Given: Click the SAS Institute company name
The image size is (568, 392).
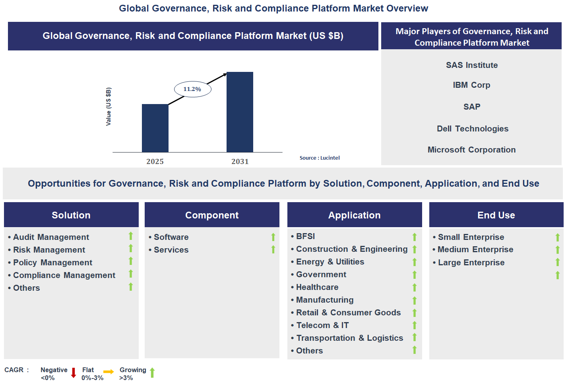Looking at the screenshot, I should click(471, 65).
